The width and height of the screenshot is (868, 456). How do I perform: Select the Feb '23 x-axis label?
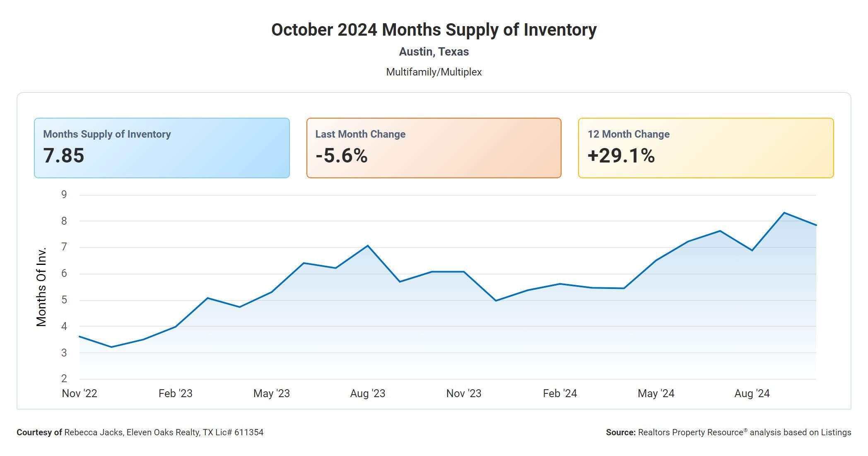[176, 393]
